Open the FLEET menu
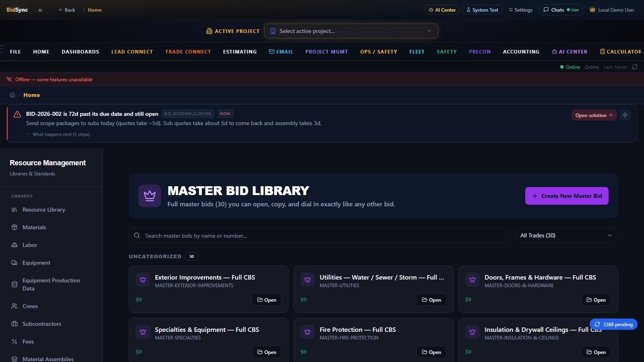 coord(417,51)
